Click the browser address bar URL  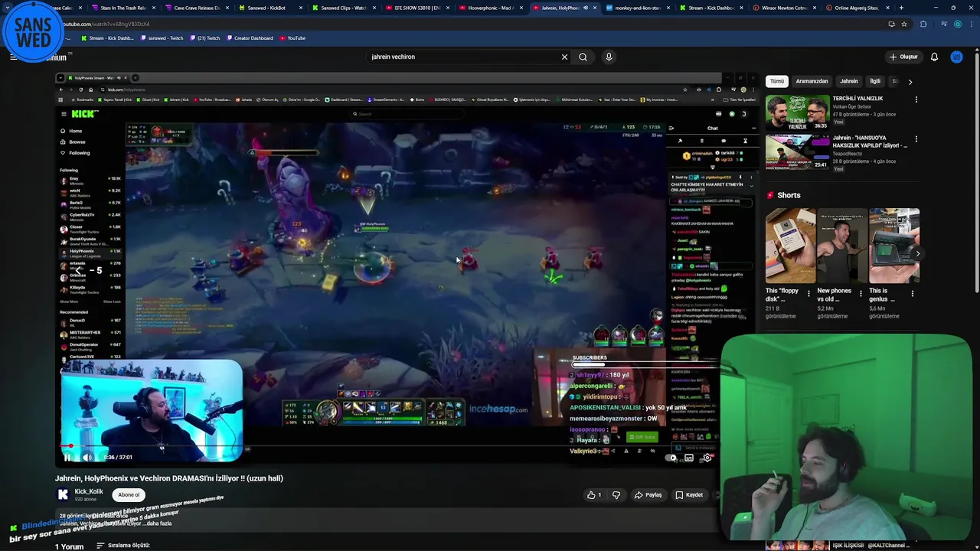pyautogui.click(x=107, y=24)
